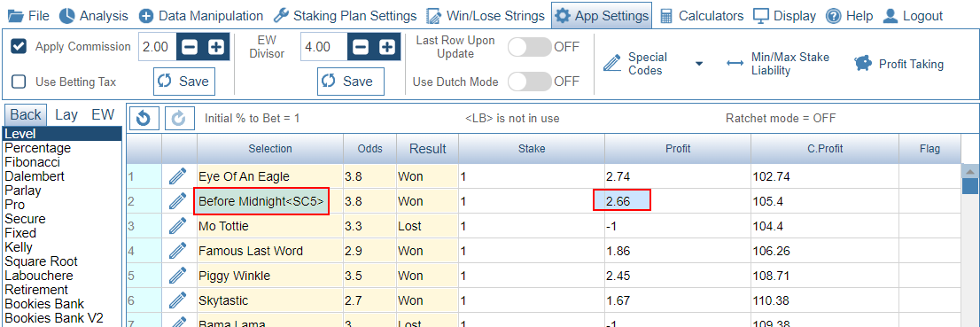Open the Staking Plan Settings menu

click(x=346, y=16)
